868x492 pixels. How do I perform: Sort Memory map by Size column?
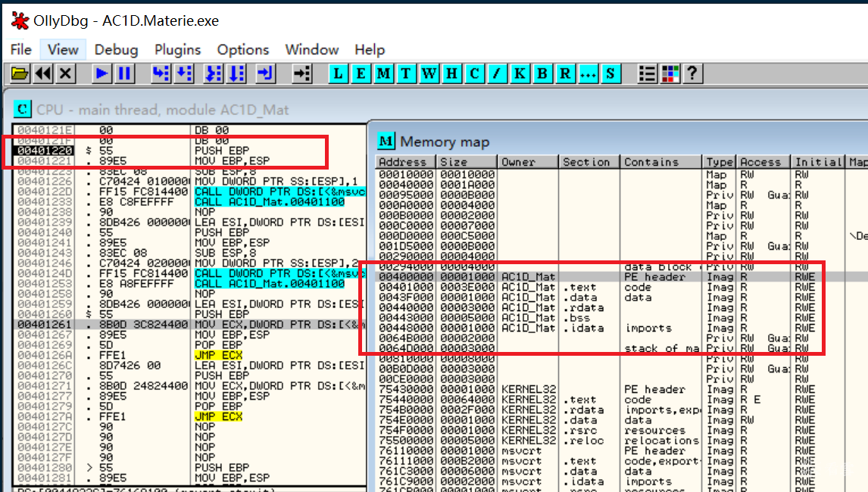click(466, 162)
